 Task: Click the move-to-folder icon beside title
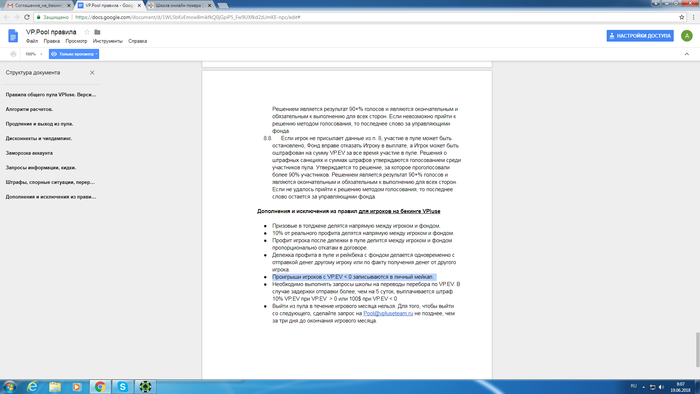point(97,32)
